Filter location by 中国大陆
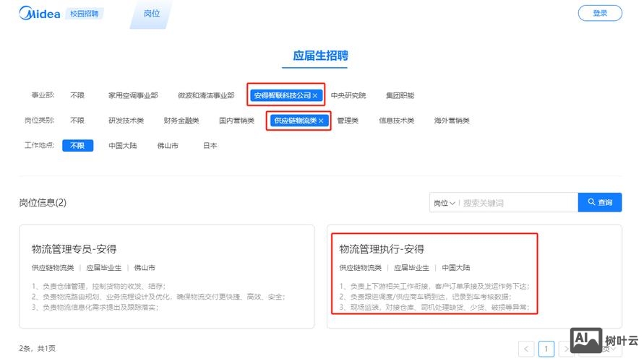The height and width of the screenshot is (361, 644). [122, 146]
